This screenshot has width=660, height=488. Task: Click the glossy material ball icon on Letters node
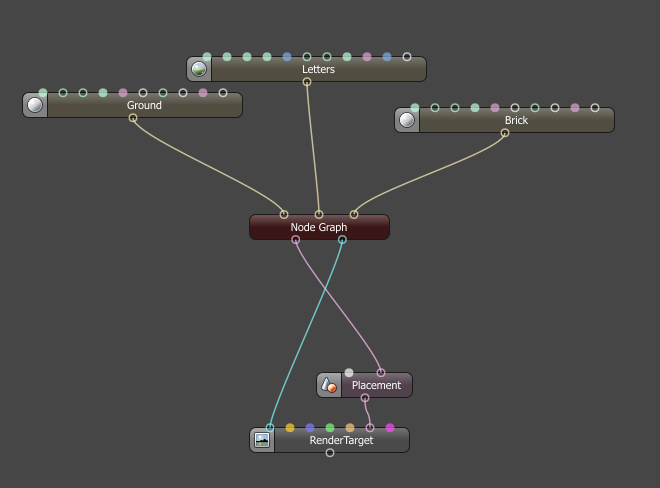[x=199, y=69]
